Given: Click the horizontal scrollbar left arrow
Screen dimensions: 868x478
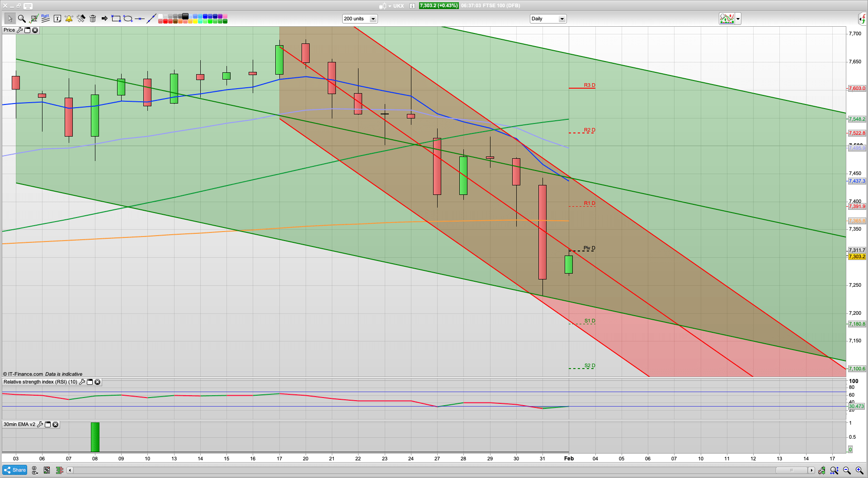Looking at the screenshot, I should coord(70,470).
